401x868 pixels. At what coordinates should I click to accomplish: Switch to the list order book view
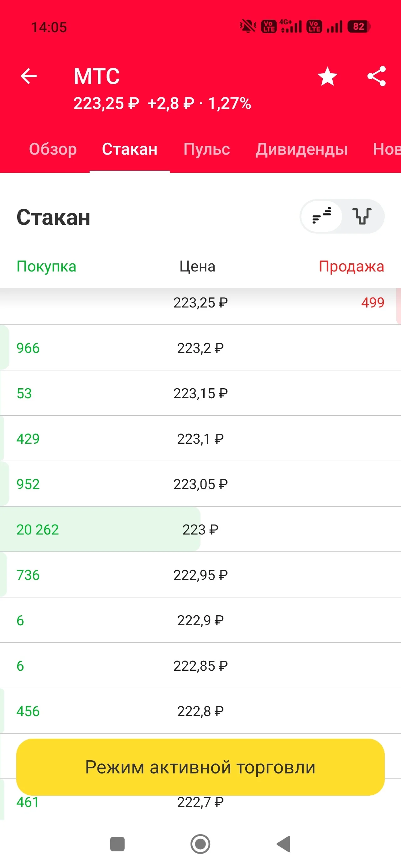point(322,216)
